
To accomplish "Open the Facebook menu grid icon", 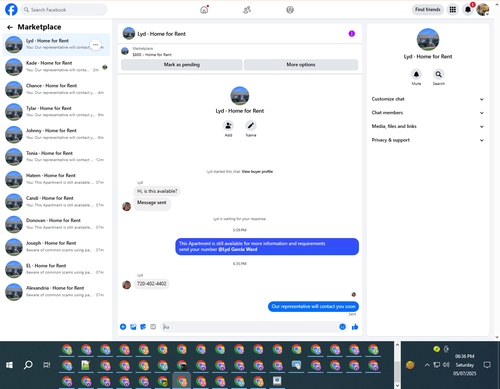I will tap(453, 10).
